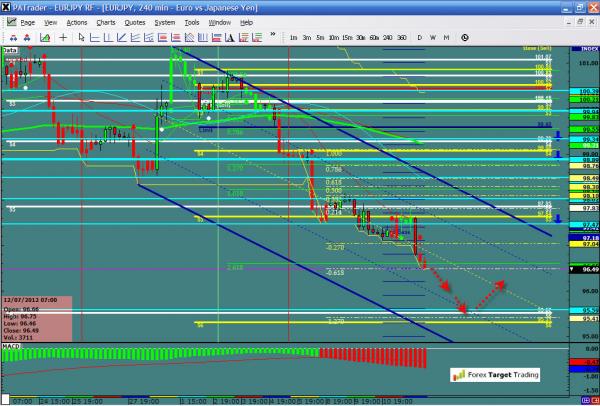This screenshot has width=600, height=406.
Task: Click the INDEX button at top right
Action: pyautogui.click(x=577, y=48)
